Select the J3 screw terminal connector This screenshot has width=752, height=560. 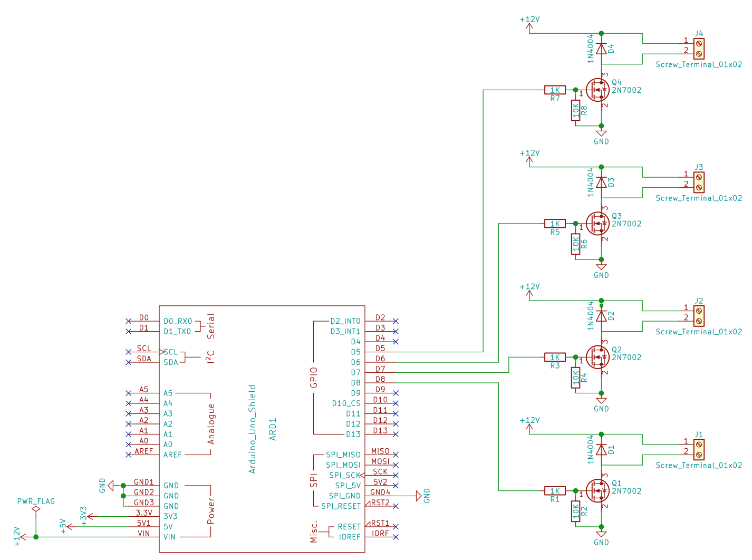pos(699,182)
